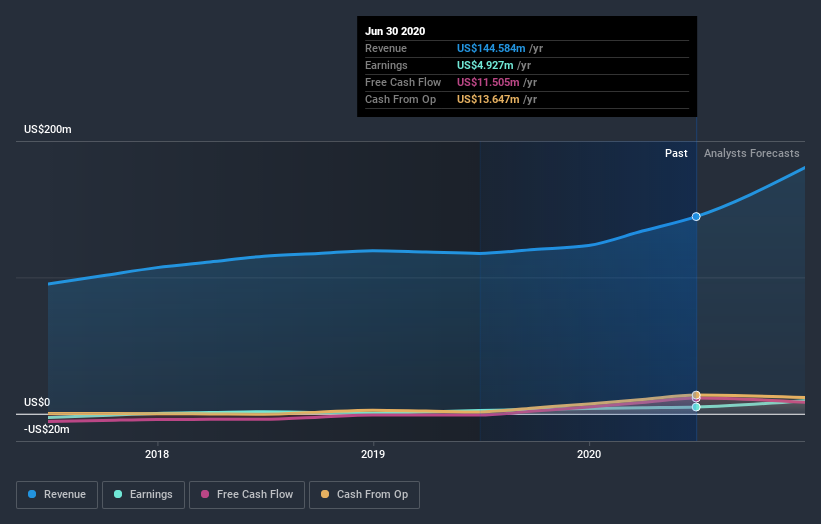
Task: Click the -US$20m y-axis label
Action: [47, 429]
